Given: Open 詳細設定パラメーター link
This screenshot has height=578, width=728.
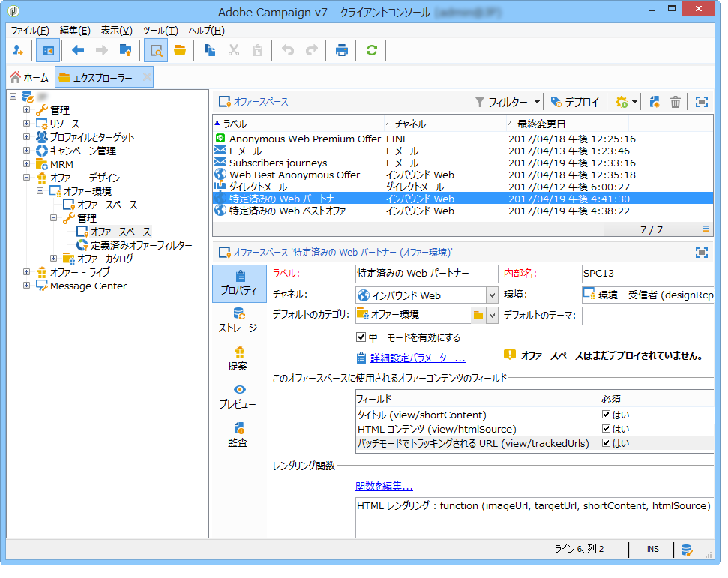Looking at the screenshot, I should [x=418, y=358].
